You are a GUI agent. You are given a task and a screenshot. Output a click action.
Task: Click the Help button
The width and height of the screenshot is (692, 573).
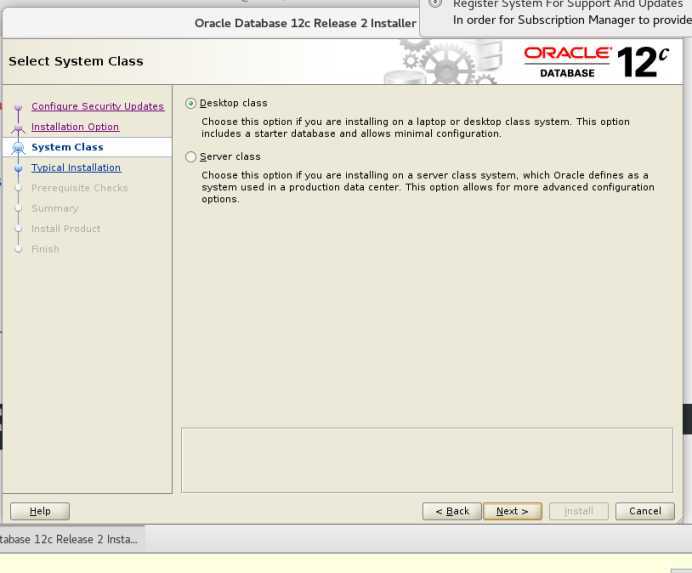pos(40,511)
